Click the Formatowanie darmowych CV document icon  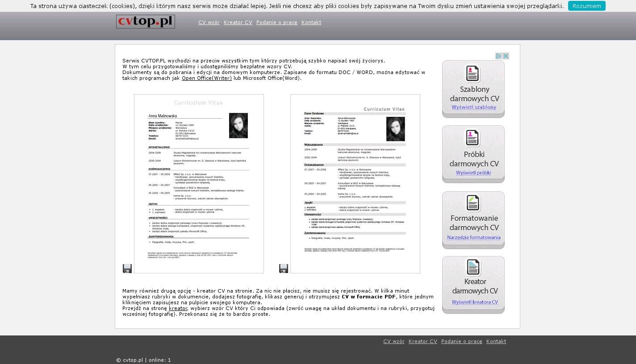473,203
